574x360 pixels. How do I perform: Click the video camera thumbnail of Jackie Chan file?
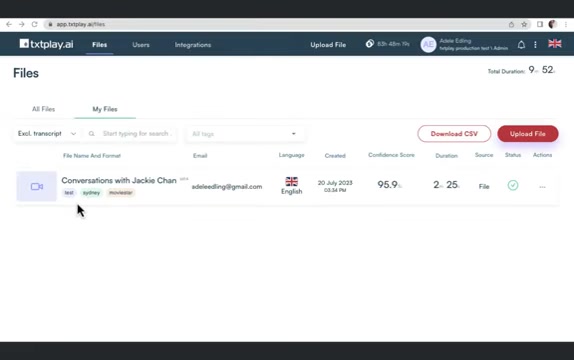pyautogui.click(x=37, y=186)
